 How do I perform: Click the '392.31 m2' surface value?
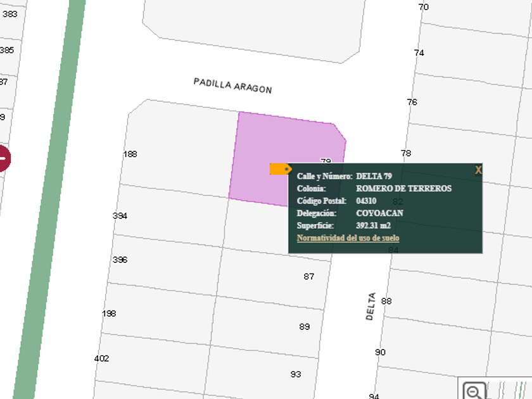click(373, 225)
